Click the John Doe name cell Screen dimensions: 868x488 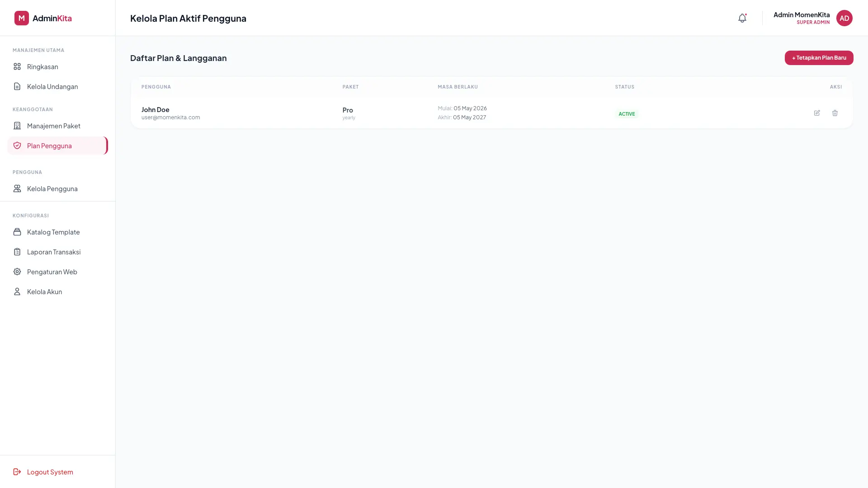(x=156, y=109)
